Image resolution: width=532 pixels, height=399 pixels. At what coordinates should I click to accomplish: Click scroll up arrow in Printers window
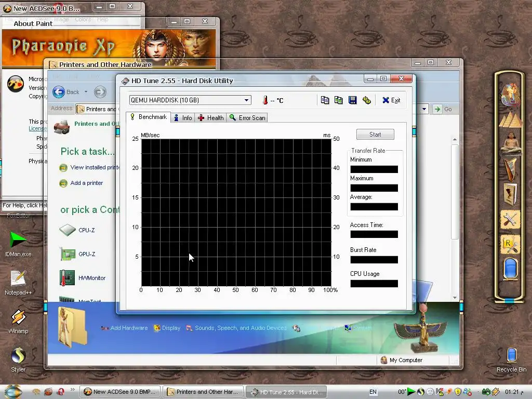coord(455,139)
